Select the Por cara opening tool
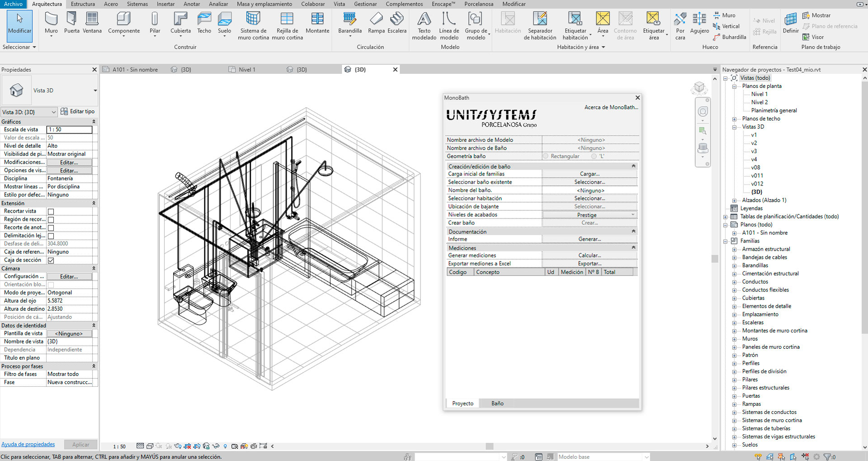The height and width of the screenshot is (461, 868). pyautogui.click(x=680, y=26)
